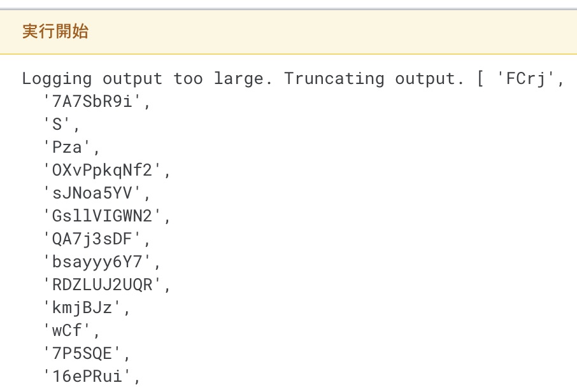The image size is (577, 392).
Task: Click the yellow execution-started banner area
Action: (288, 32)
